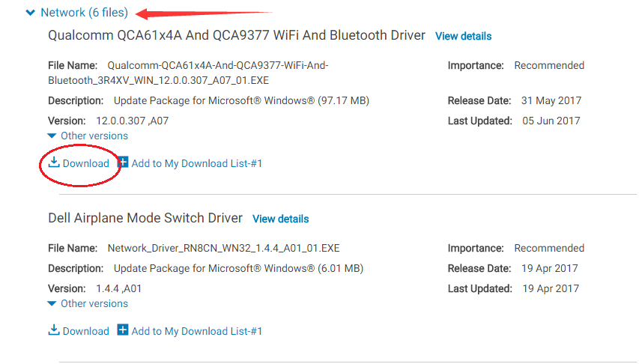Screen dimensions: 639x364
Task: Click the Qualcomm driver download arrow icon
Action: [54, 163]
